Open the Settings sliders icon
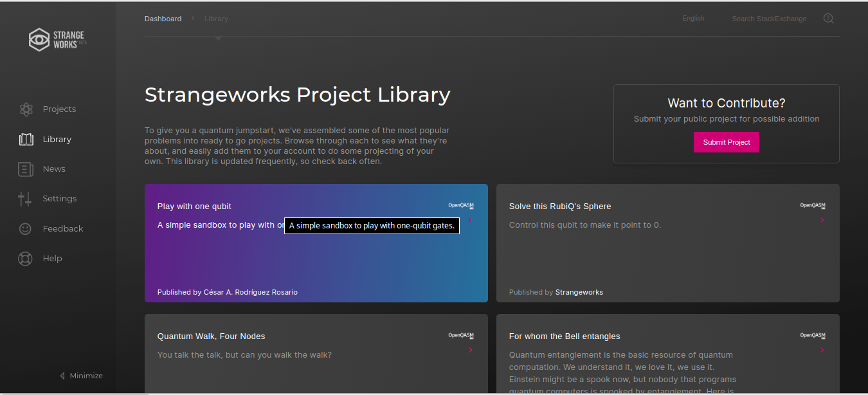 pos(26,199)
